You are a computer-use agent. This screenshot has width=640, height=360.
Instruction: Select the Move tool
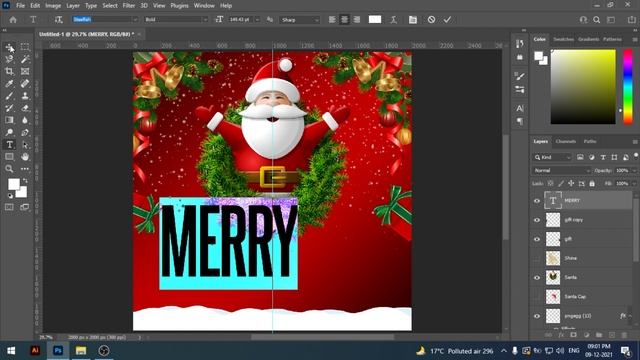pyautogui.click(x=9, y=47)
